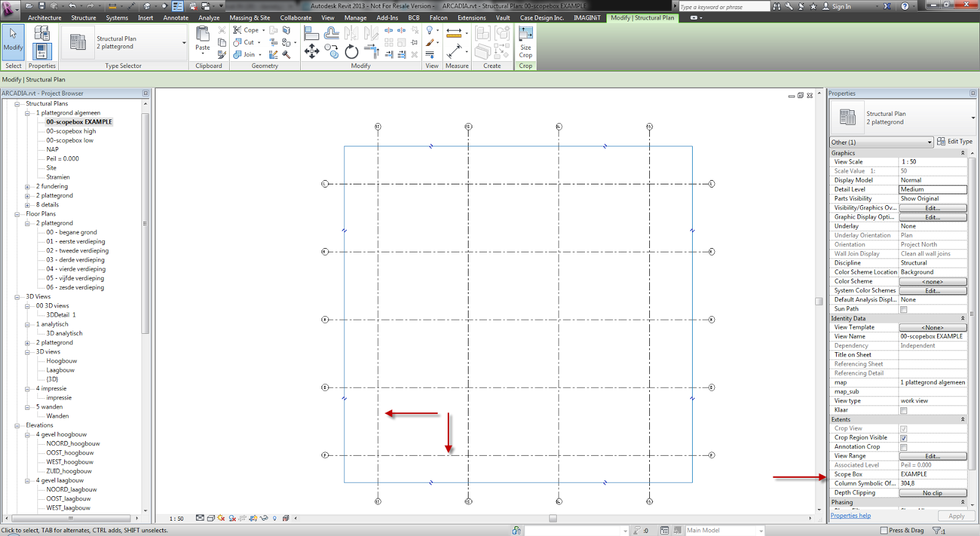
Task: Expand the 2 fundering tree node
Action: pyautogui.click(x=28, y=187)
